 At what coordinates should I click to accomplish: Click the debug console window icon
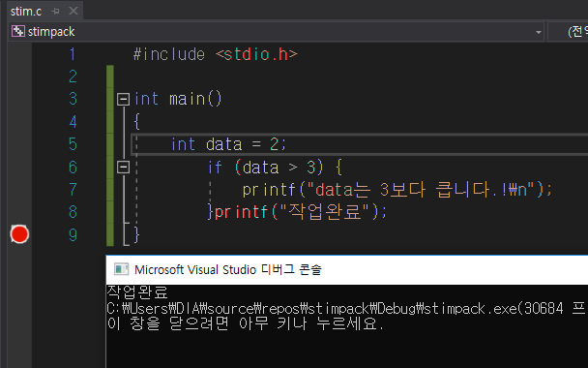click(122, 269)
